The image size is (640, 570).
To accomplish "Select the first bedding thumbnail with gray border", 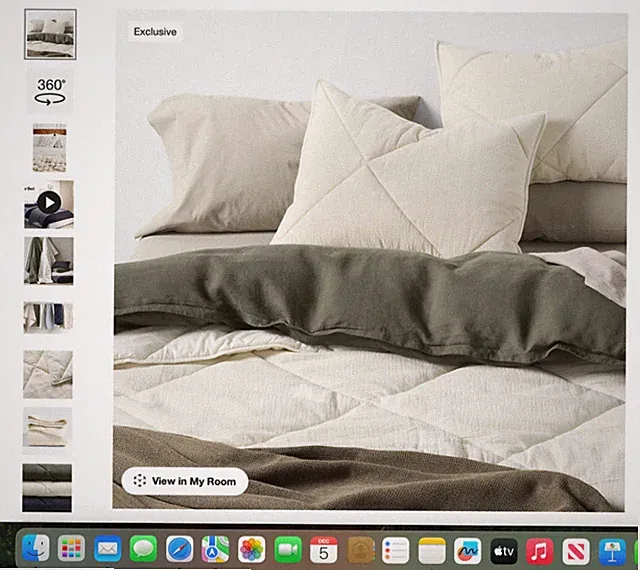I will click(50, 34).
